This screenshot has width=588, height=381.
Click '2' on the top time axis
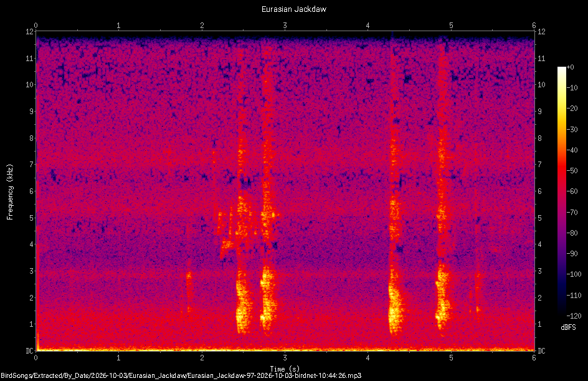point(202,26)
